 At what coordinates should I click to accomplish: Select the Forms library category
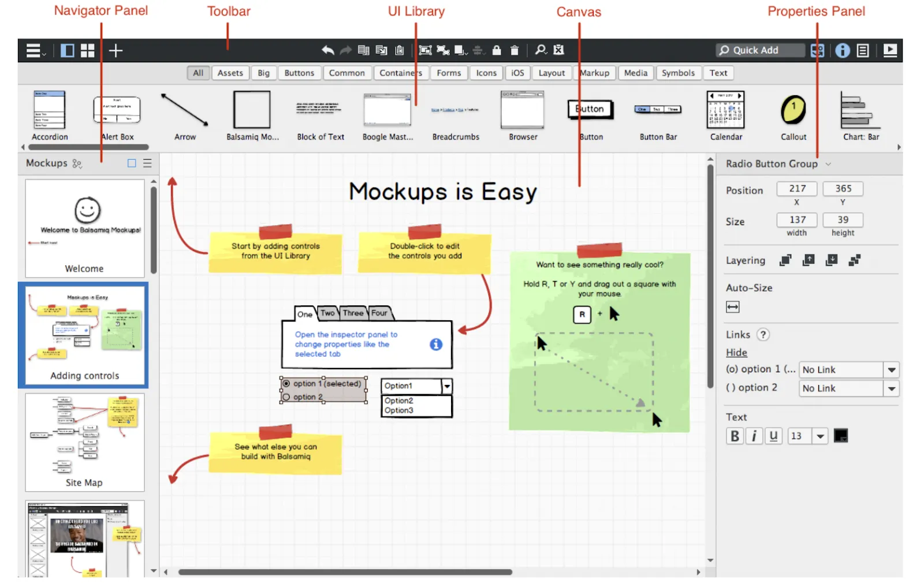point(449,73)
